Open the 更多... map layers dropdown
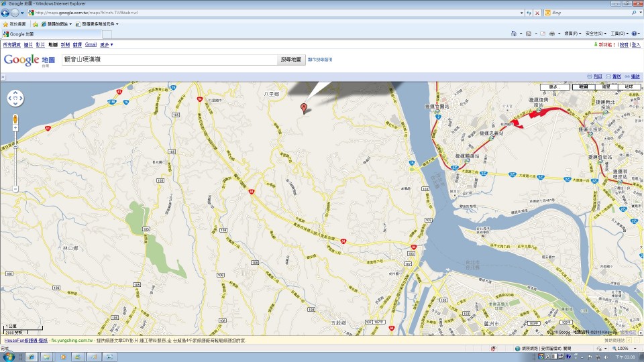 coord(554,86)
